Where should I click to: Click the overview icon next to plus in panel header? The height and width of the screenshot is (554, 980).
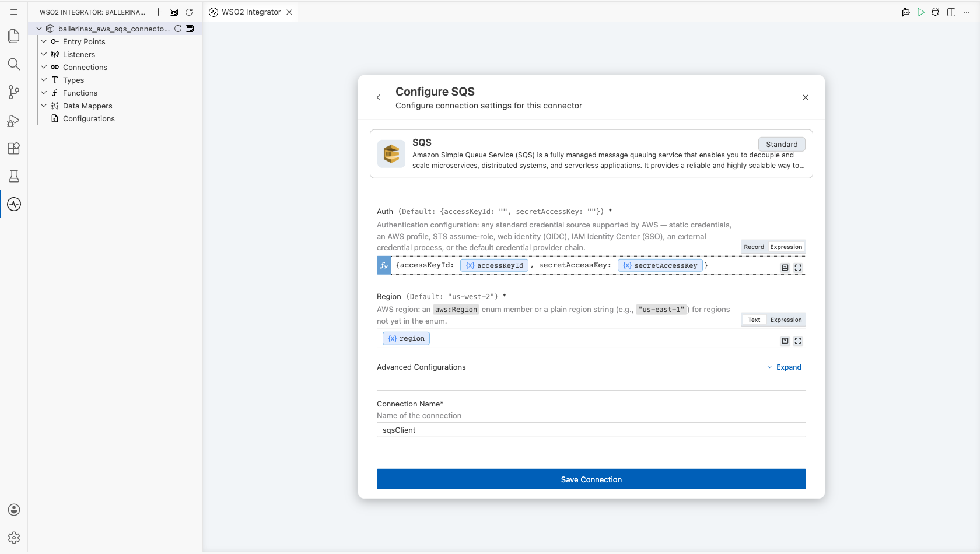pos(174,12)
